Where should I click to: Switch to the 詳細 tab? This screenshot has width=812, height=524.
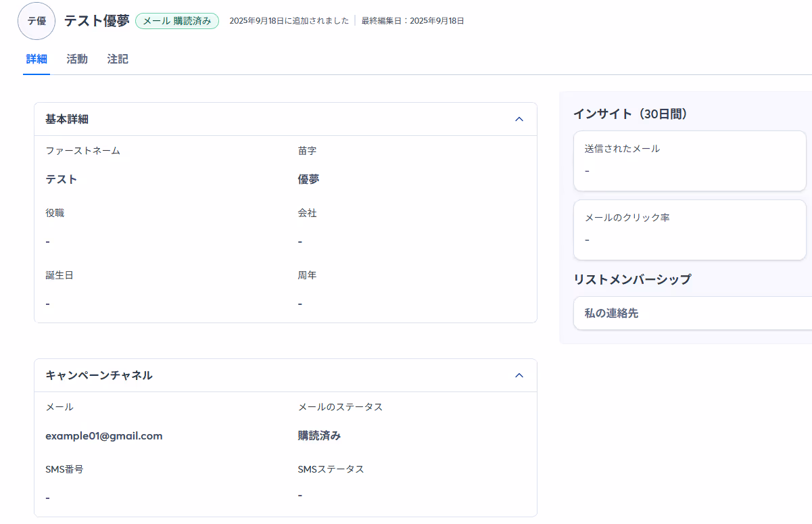(37, 59)
